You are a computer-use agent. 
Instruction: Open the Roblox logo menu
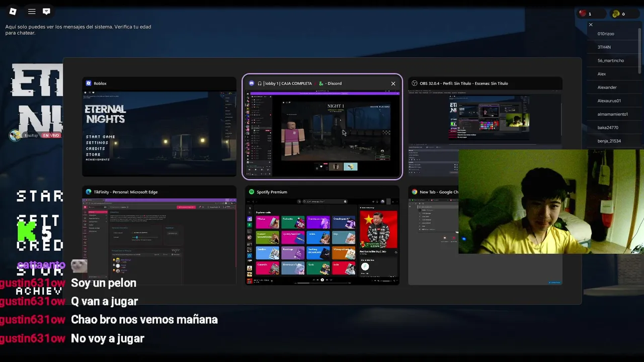(x=13, y=11)
